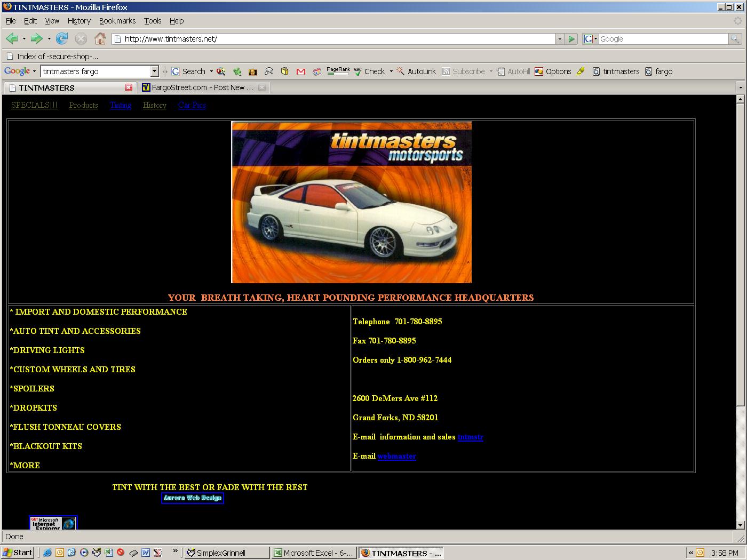Focus the Google search box

click(663, 39)
